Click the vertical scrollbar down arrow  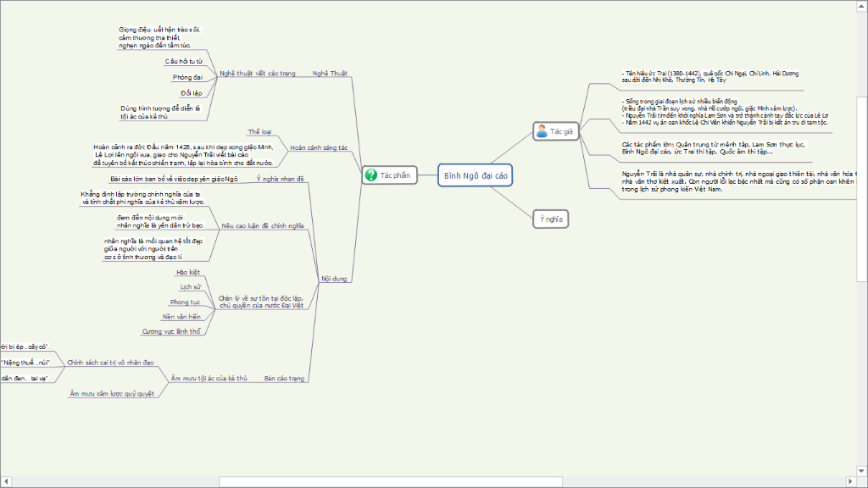[x=862, y=471]
